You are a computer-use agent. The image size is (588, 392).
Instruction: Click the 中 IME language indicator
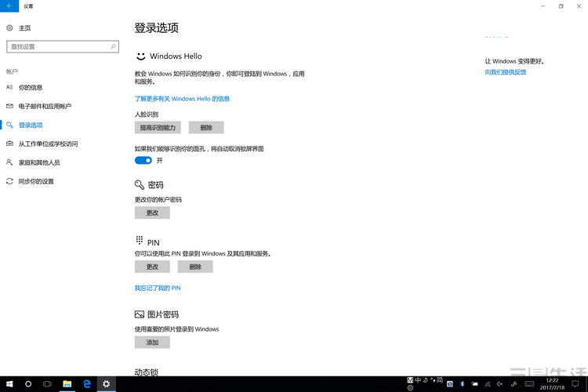(x=418, y=380)
